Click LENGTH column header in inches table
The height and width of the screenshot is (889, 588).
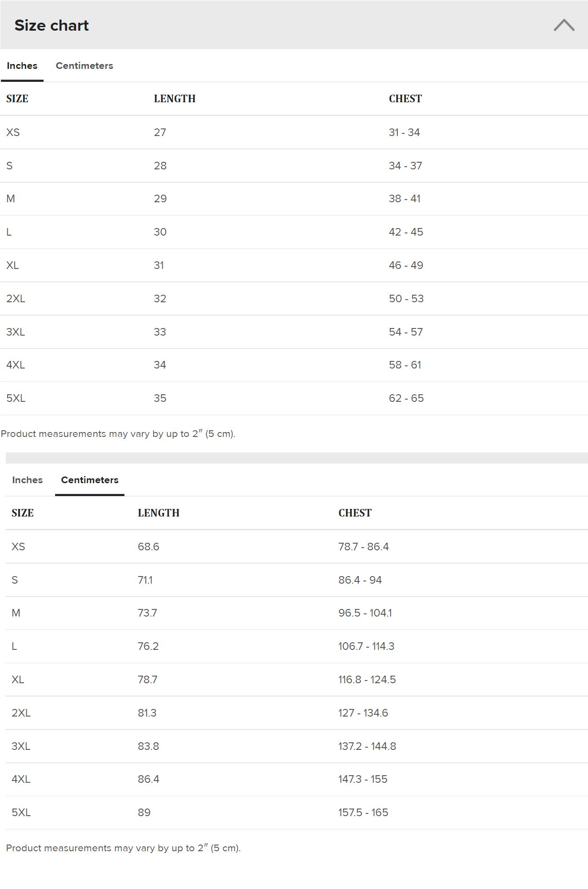tap(175, 99)
